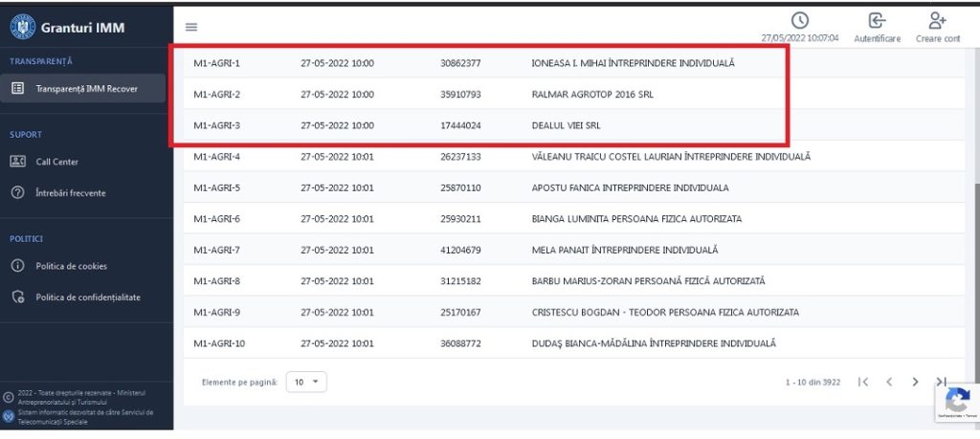This screenshot has width=980, height=439.
Task: Click the clock icon in header
Action: point(799,21)
